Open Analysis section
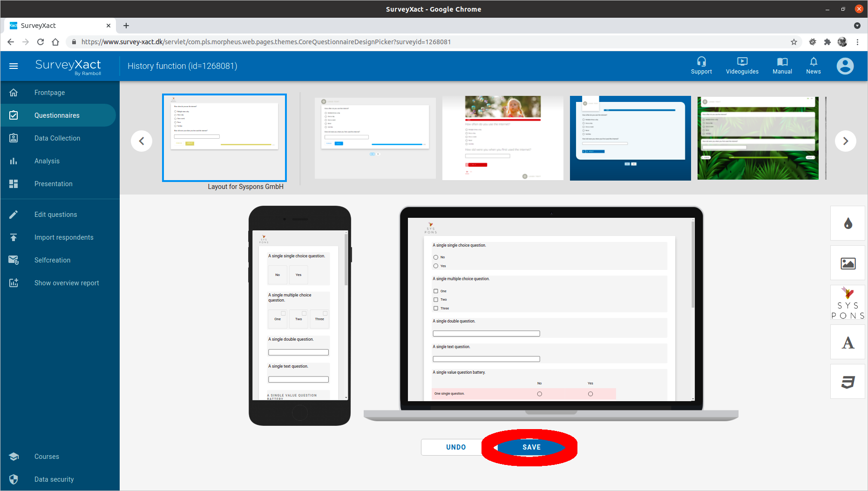The height and width of the screenshot is (491, 868). [47, 161]
